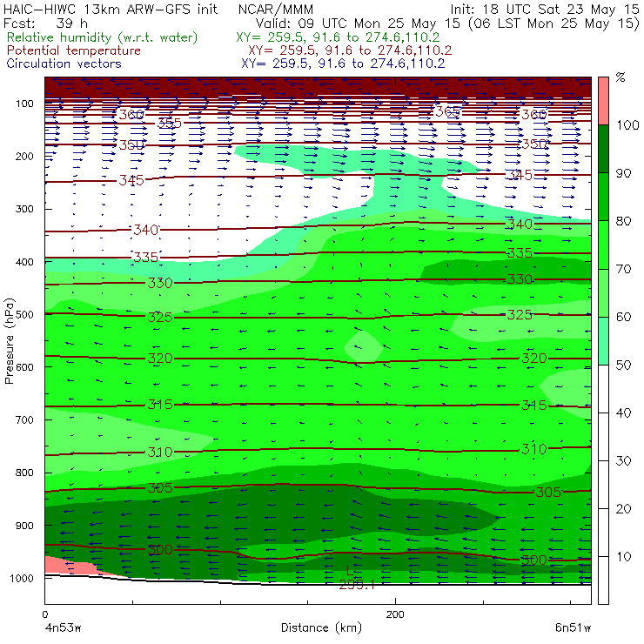
Task: Click the 80–90% green colorbar segment
Action: coord(603,197)
